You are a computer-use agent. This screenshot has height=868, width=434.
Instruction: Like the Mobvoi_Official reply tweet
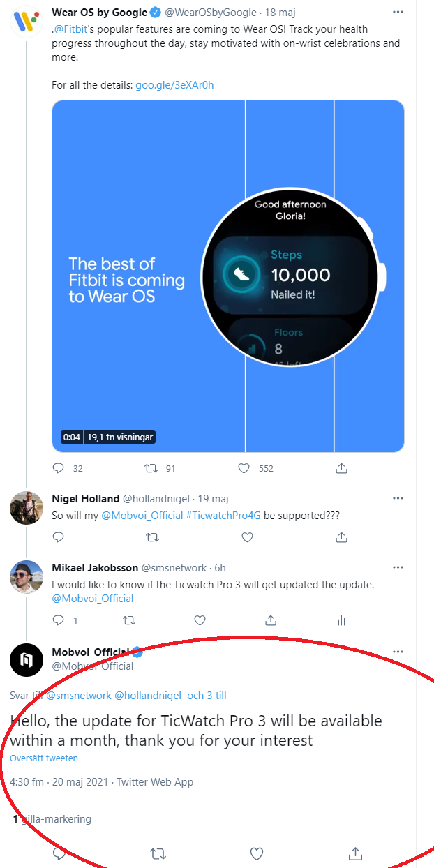click(257, 853)
